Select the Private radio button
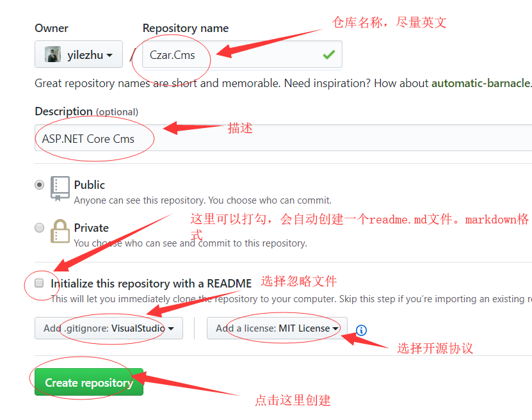This screenshot has width=532, height=420. [x=39, y=227]
